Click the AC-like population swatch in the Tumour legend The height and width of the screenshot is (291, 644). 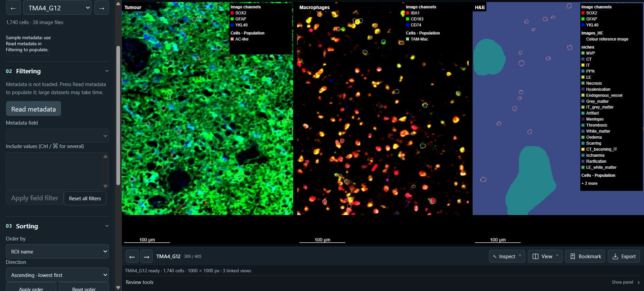(x=232, y=39)
